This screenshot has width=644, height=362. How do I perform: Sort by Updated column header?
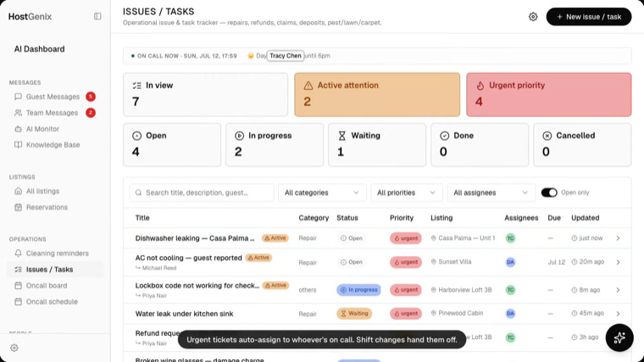586,218
